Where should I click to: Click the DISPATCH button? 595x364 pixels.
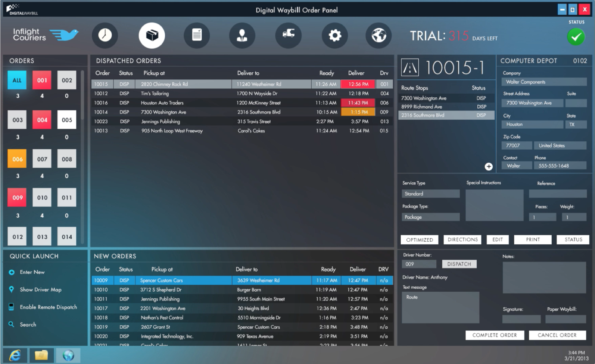coord(459,264)
